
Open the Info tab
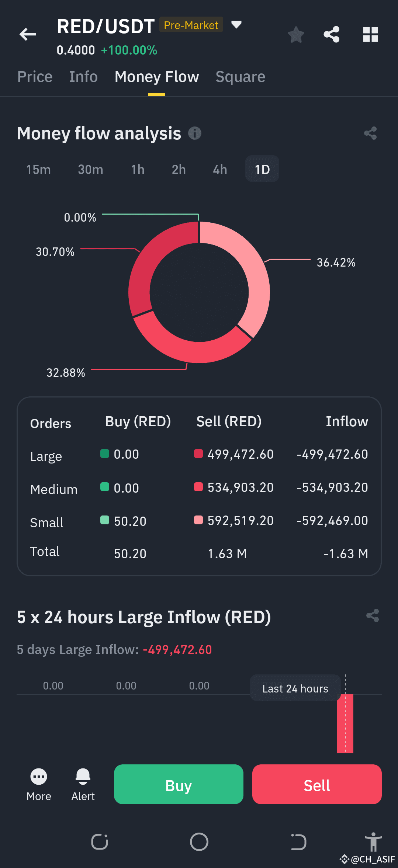coord(83,77)
